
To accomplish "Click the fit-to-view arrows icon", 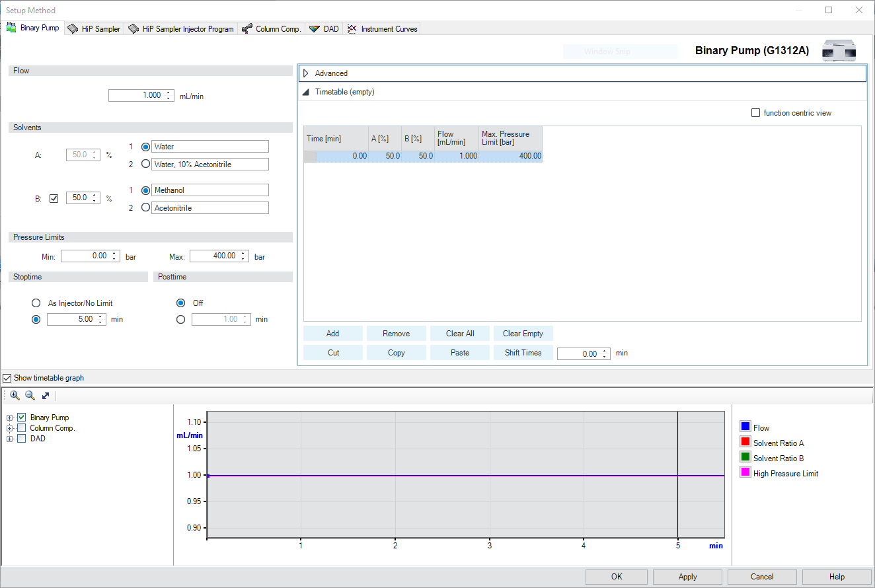I will (x=46, y=396).
